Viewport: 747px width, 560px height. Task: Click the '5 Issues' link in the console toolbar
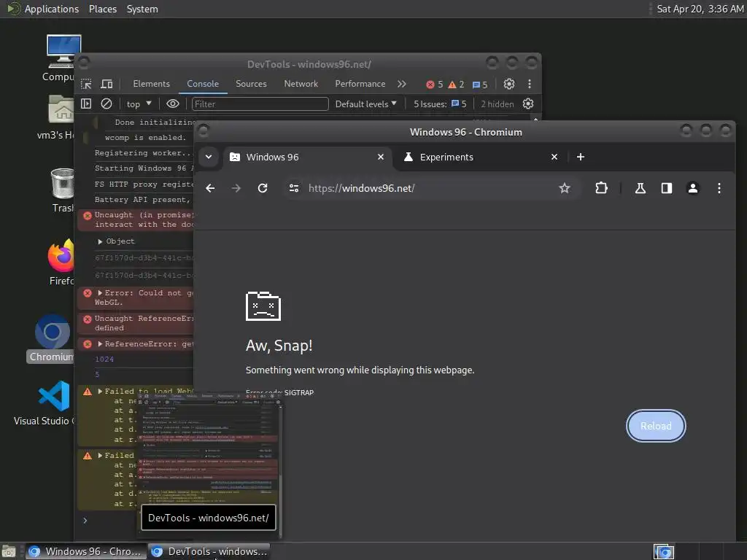(440, 104)
